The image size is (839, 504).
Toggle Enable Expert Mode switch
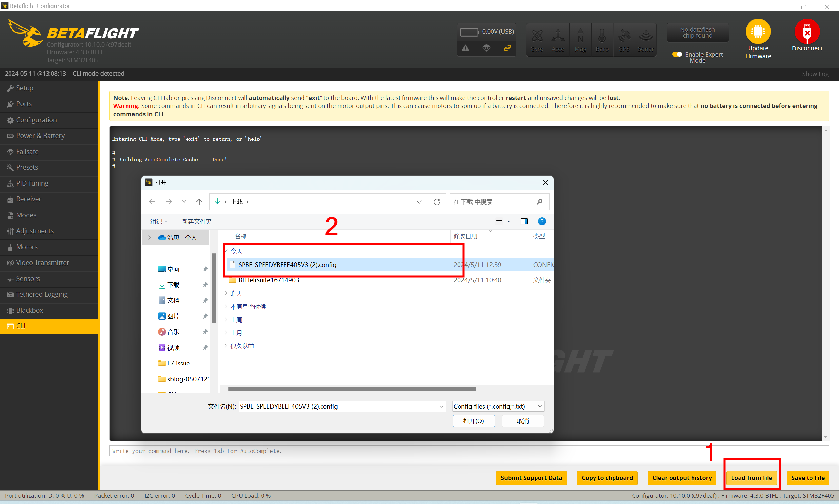[676, 54]
